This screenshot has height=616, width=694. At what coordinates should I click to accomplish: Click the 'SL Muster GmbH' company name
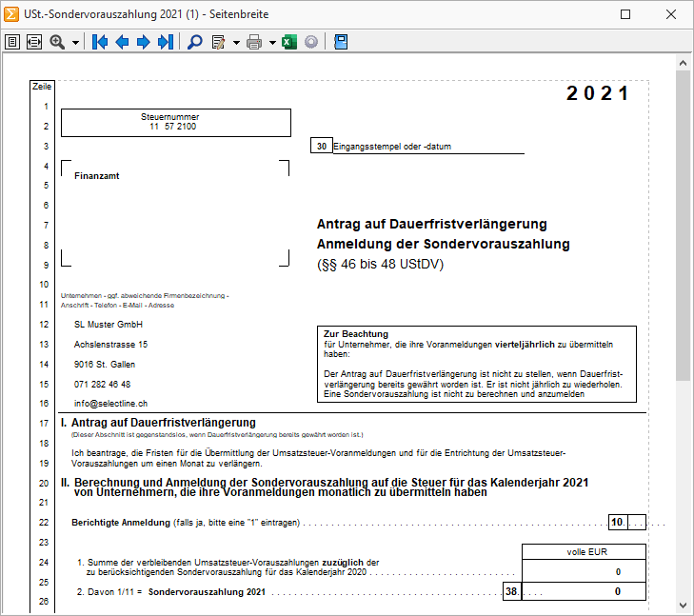(x=109, y=325)
